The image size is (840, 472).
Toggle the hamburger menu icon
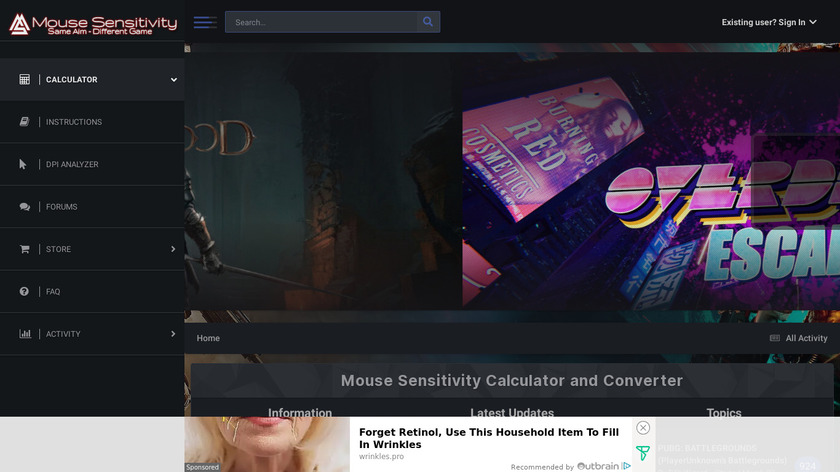[205, 22]
